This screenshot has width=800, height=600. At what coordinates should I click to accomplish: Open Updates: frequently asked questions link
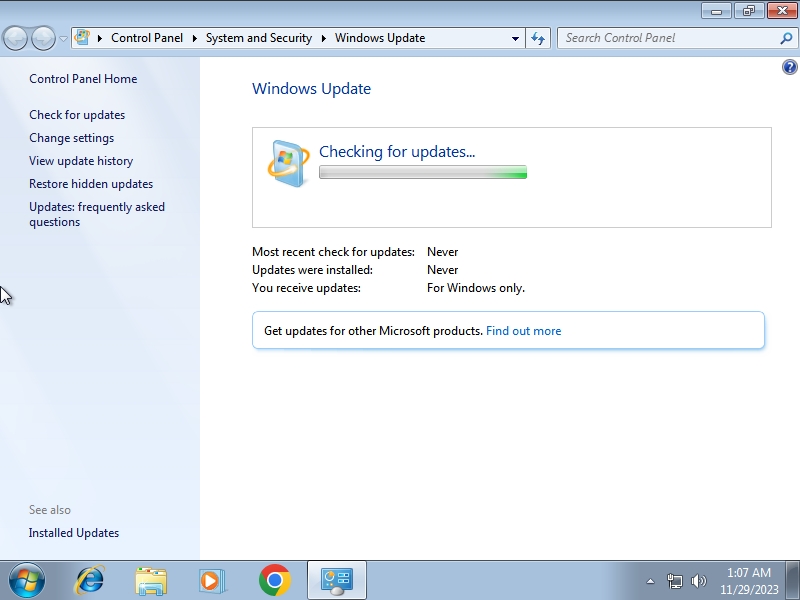pos(97,214)
